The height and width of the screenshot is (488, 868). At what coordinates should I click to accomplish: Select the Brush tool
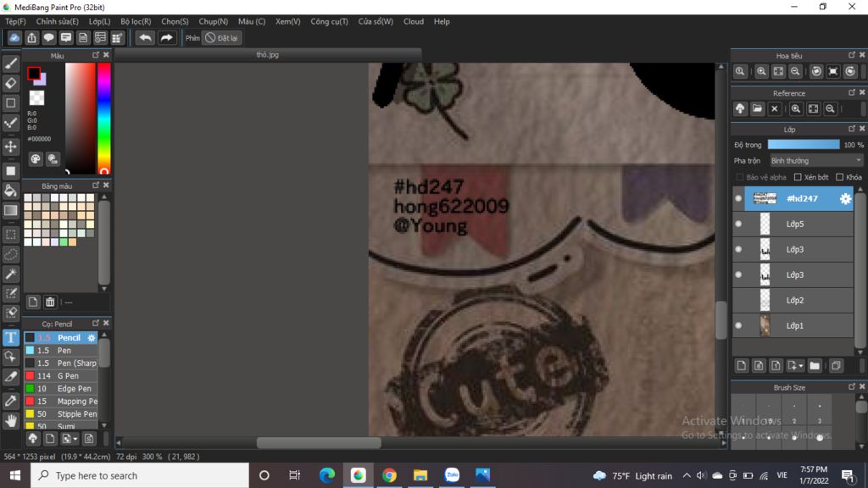[10, 64]
